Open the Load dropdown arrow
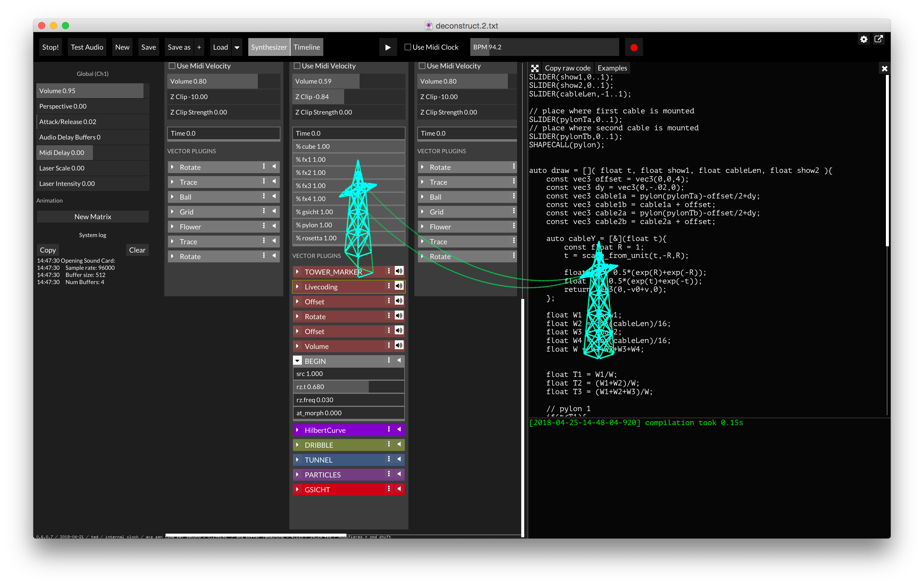The width and height of the screenshot is (924, 586). coord(237,47)
